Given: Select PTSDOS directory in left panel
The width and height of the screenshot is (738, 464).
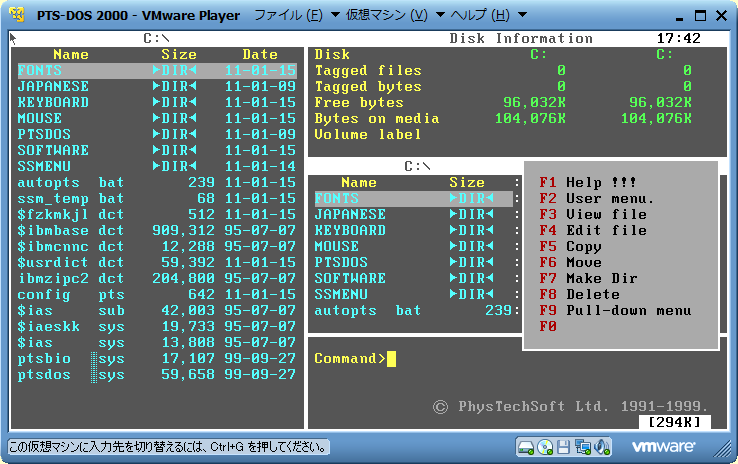Looking at the screenshot, I should pos(157,135).
